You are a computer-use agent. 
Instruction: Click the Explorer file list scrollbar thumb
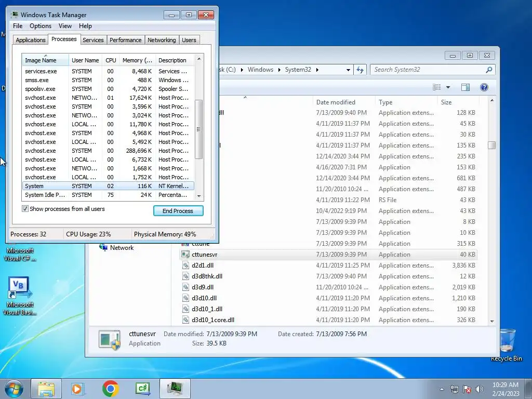(x=491, y=145)
